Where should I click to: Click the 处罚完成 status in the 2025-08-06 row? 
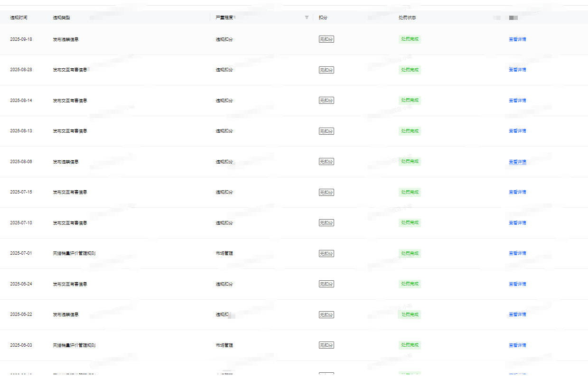coord(410,162)
